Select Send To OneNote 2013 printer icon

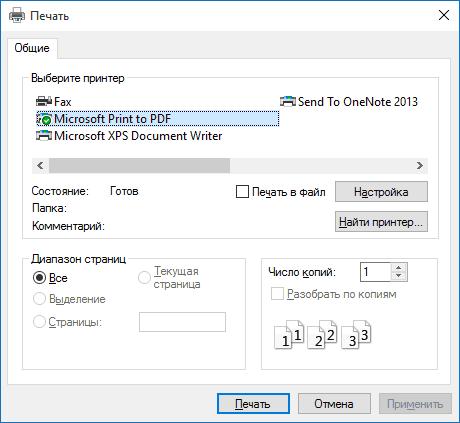click(288, 101)
